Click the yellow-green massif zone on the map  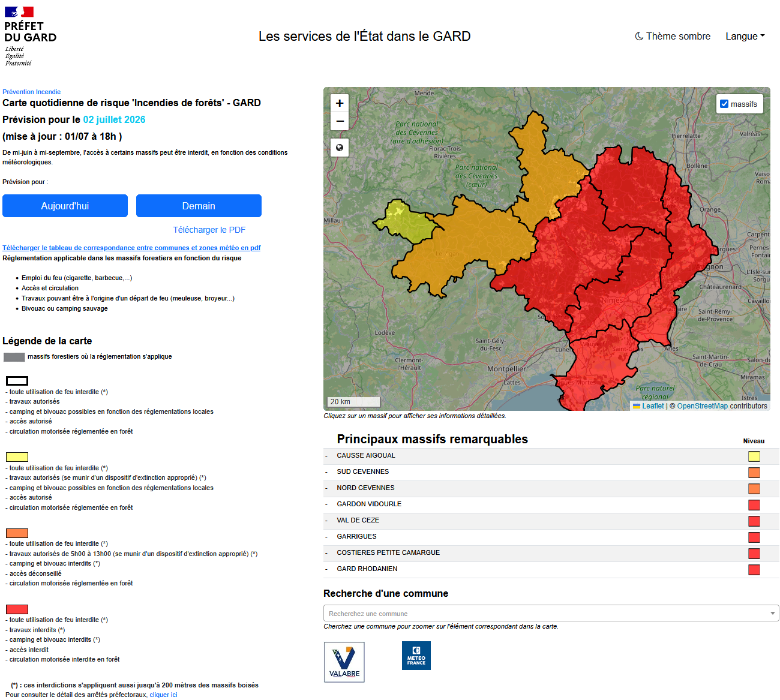point(408,223)
